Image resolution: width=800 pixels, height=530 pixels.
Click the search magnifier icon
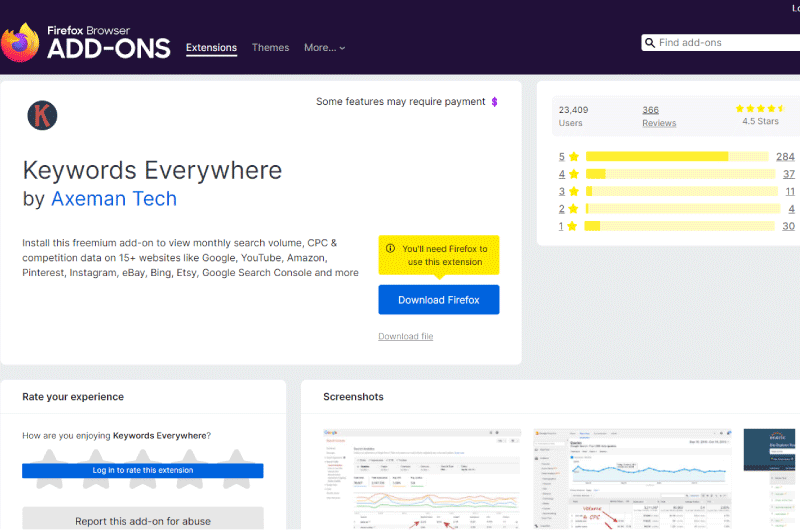(649, 43)
